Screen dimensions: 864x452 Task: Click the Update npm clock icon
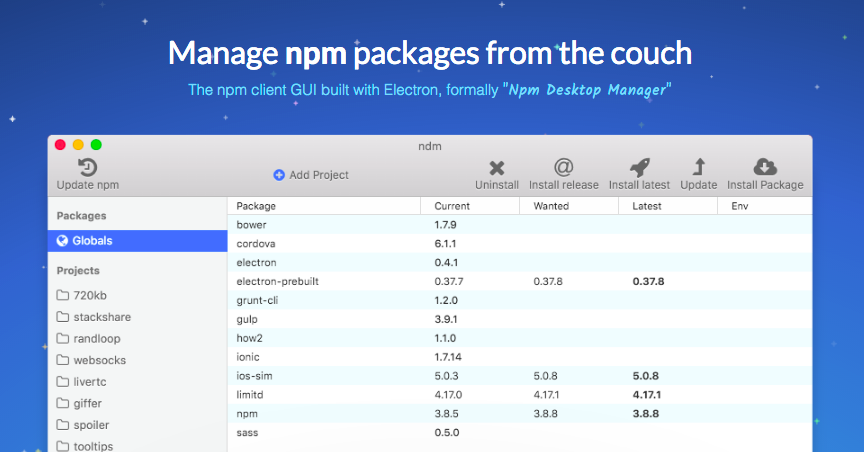tap(88, 167)
